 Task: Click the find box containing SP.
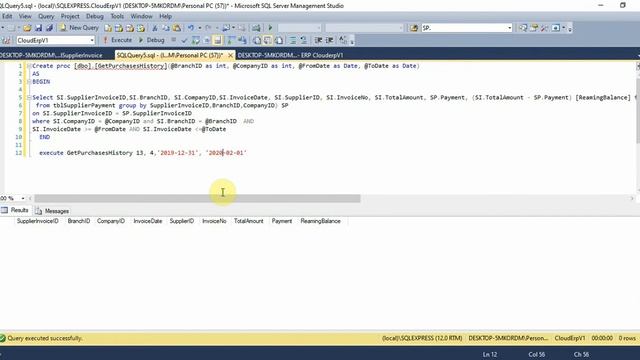463,28
